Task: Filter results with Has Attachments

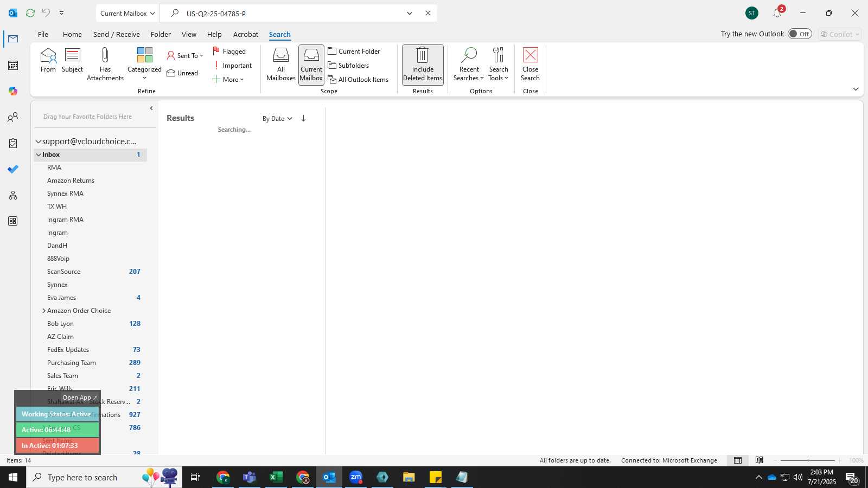Action: pyautogui.click(x=105, y=64)
